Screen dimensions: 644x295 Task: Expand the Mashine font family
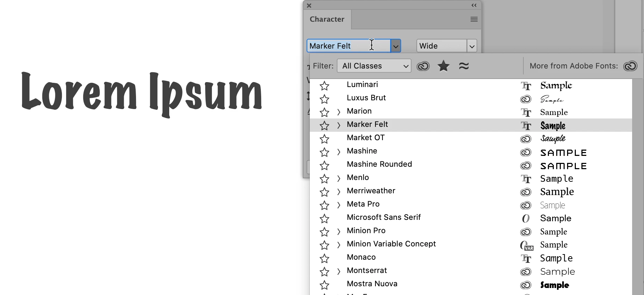[x=338, y=152]
